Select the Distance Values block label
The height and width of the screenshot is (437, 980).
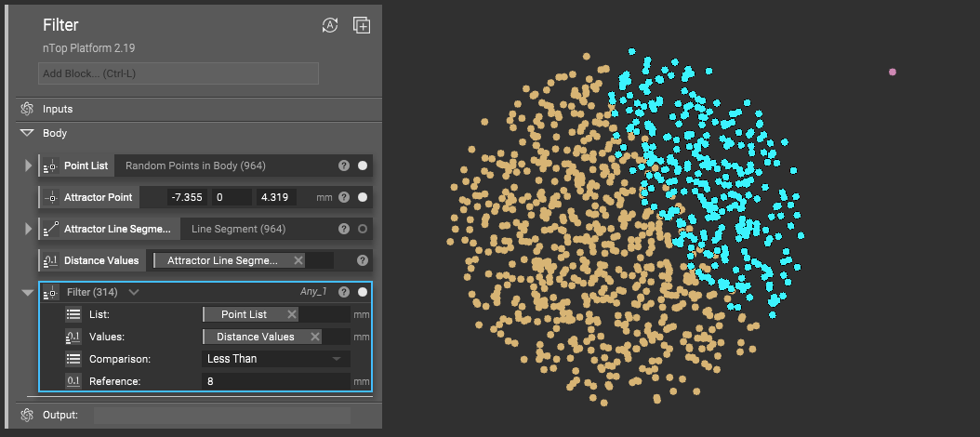pyautogui.click(x=101, y=260)
